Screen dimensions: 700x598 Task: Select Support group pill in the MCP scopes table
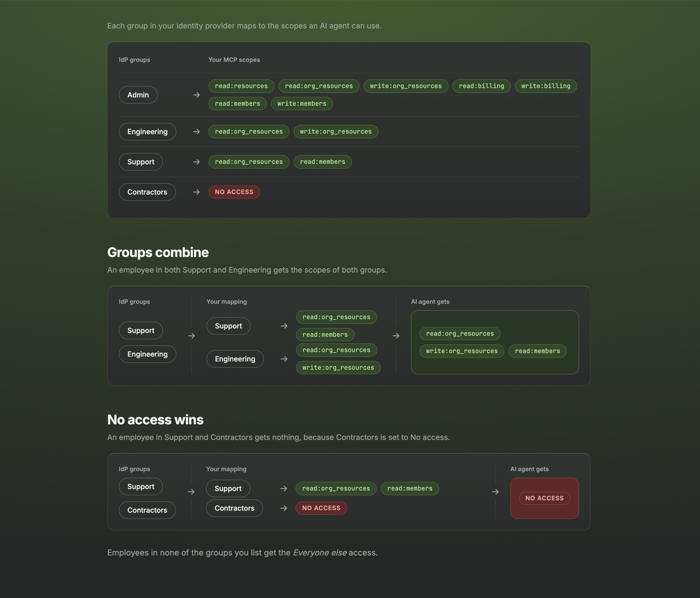(x=141, y=162)
